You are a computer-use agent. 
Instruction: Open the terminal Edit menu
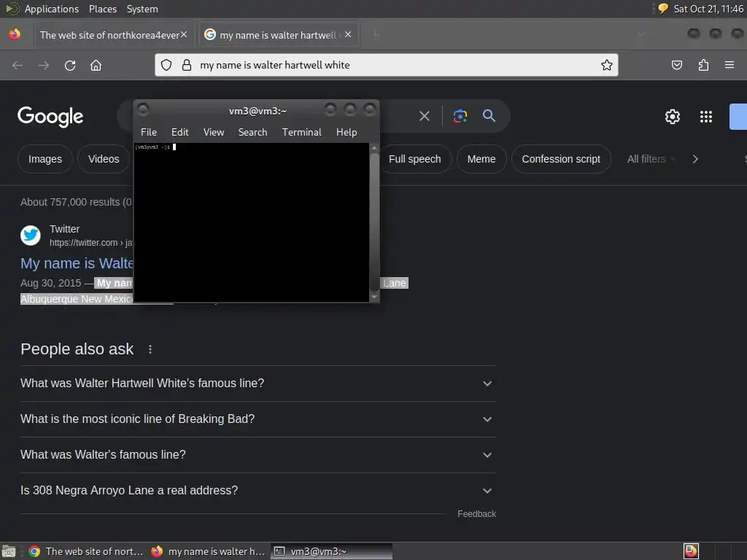point(179,132)
